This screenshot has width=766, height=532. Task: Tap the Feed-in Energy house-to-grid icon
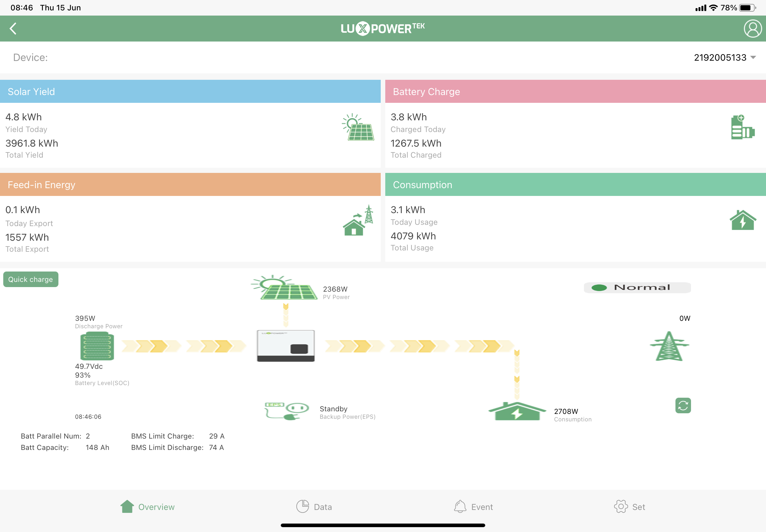click(358, 220)
